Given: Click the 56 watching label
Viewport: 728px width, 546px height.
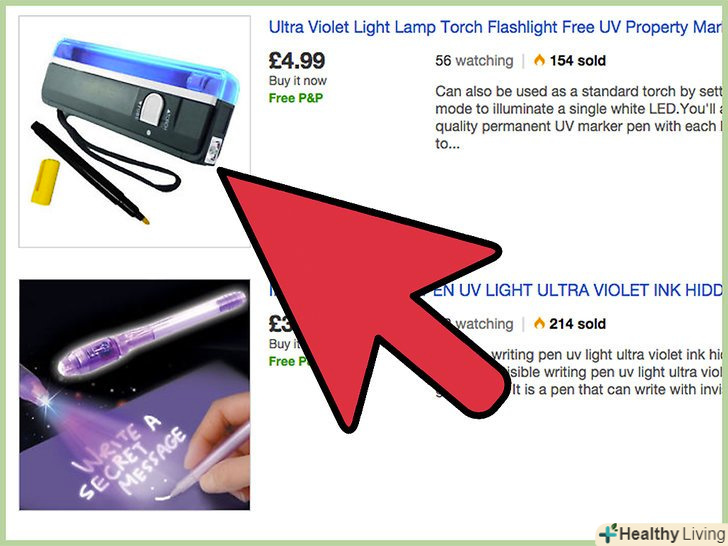Looking at the screenshot, I should (474, 61).
